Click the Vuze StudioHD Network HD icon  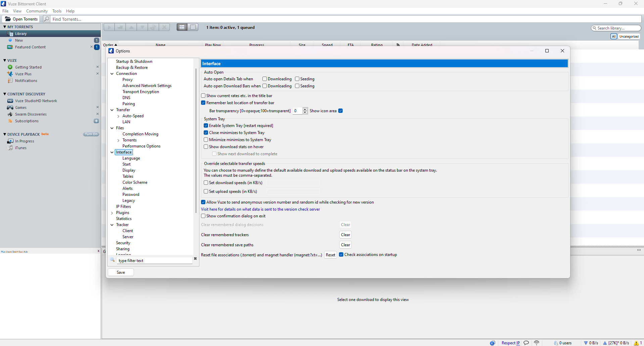(10, 101)
